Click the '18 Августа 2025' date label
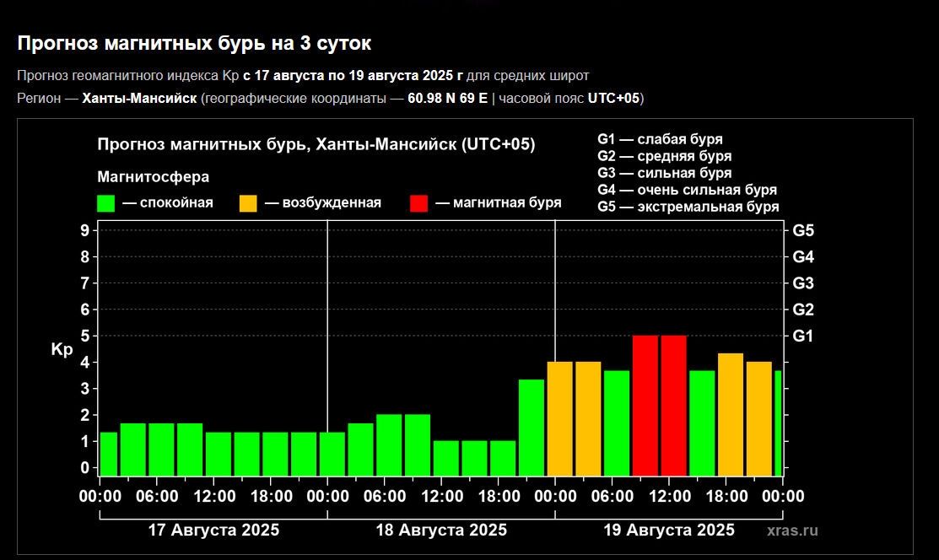The height and width of the screenshot is (560, 939). tap(441, 530)
